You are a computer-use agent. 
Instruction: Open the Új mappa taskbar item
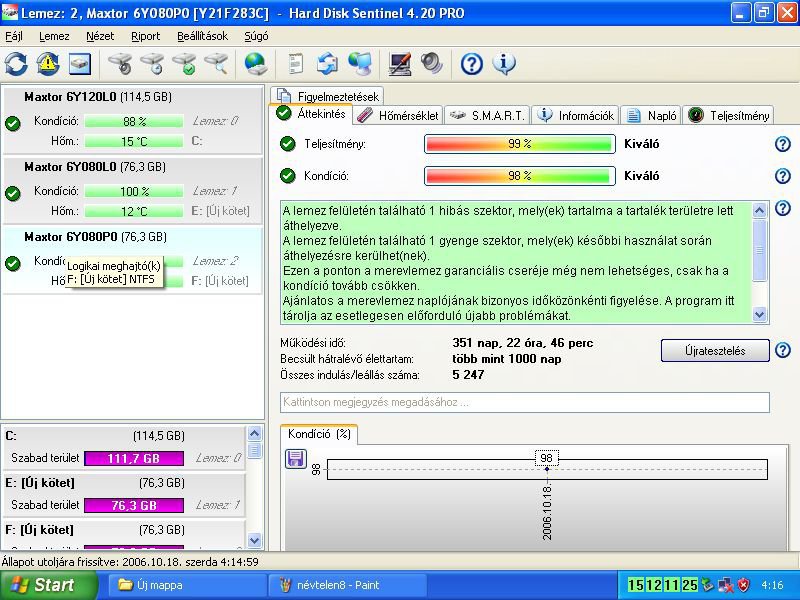187,585
